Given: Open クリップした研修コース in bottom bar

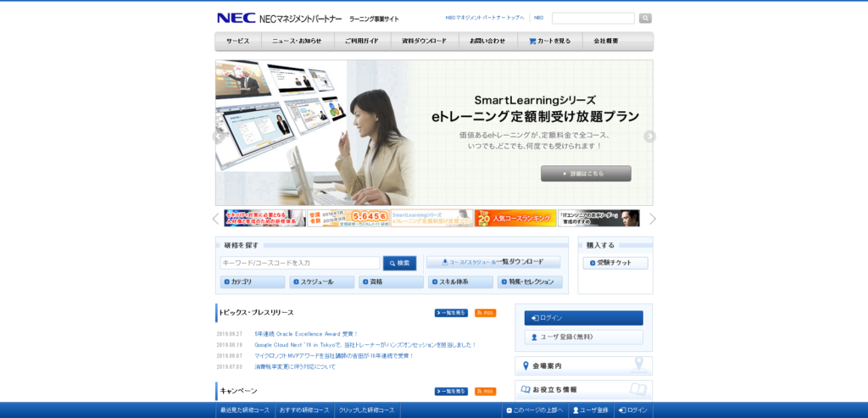Looking at the screenshot, I should 367,410.
